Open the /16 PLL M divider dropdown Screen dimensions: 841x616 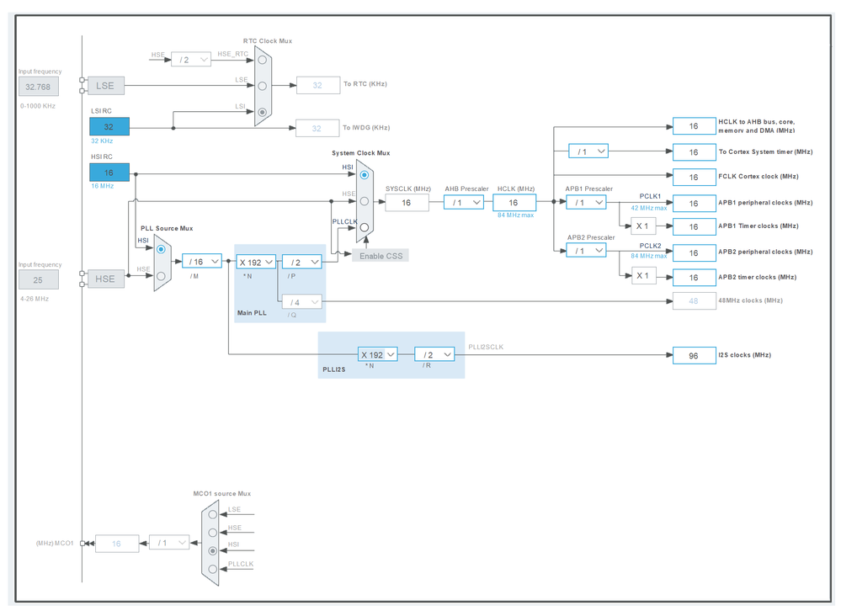[x=202, y=261]
